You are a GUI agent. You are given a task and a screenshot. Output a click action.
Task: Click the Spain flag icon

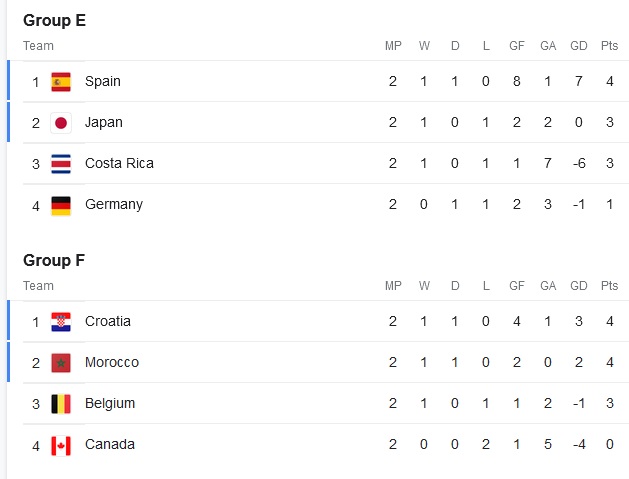pos(61,81)
